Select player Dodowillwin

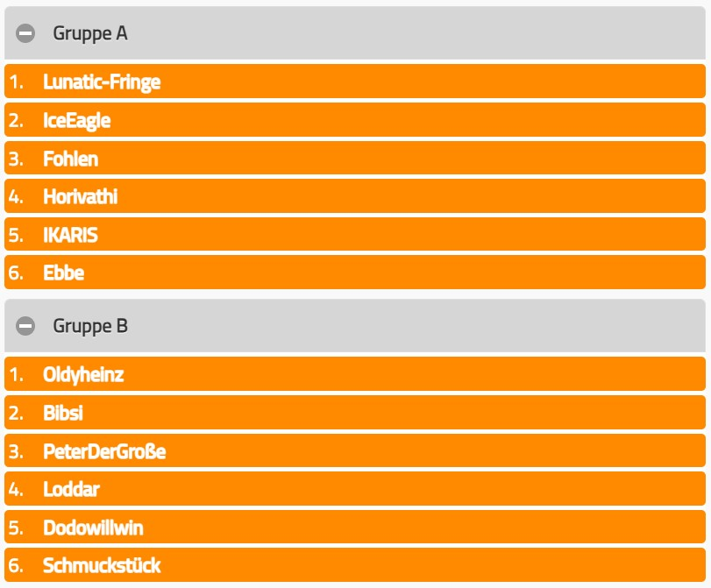[x=93, y=528]
